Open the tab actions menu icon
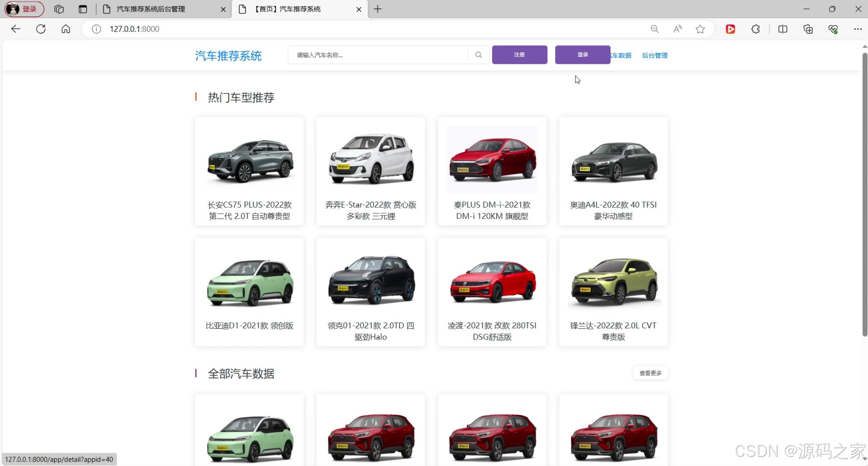868x466 pixels. pos(83,9)
